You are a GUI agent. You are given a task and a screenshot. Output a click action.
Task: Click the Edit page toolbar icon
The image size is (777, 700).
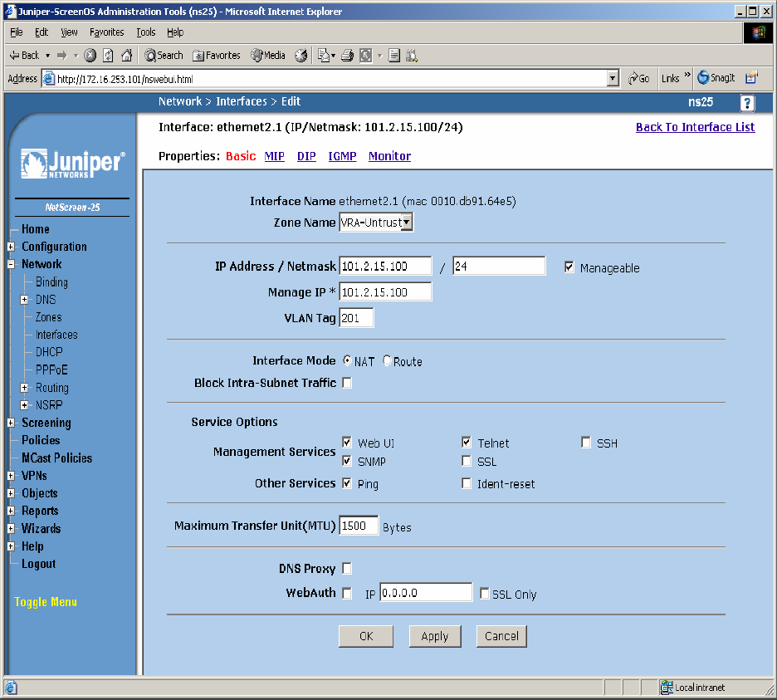click(366, 56)
